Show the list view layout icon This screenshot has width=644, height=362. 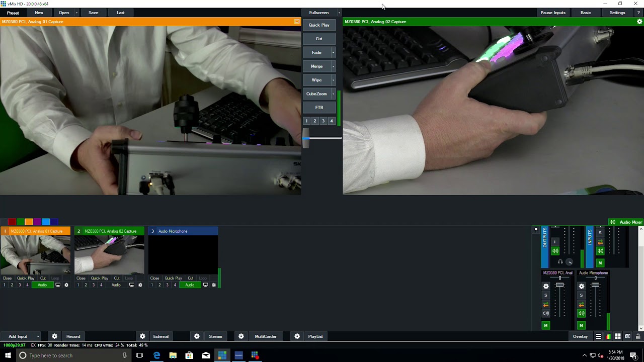point(598,336)
